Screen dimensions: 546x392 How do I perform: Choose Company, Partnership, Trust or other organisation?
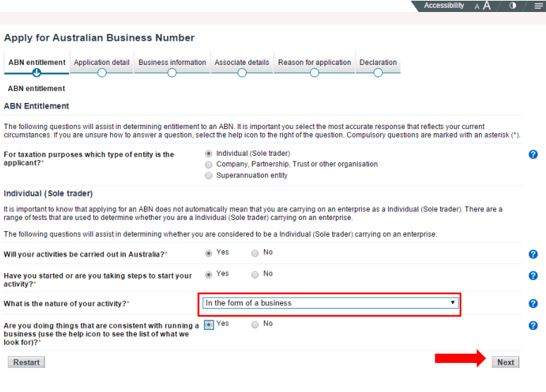coord(209,164)
